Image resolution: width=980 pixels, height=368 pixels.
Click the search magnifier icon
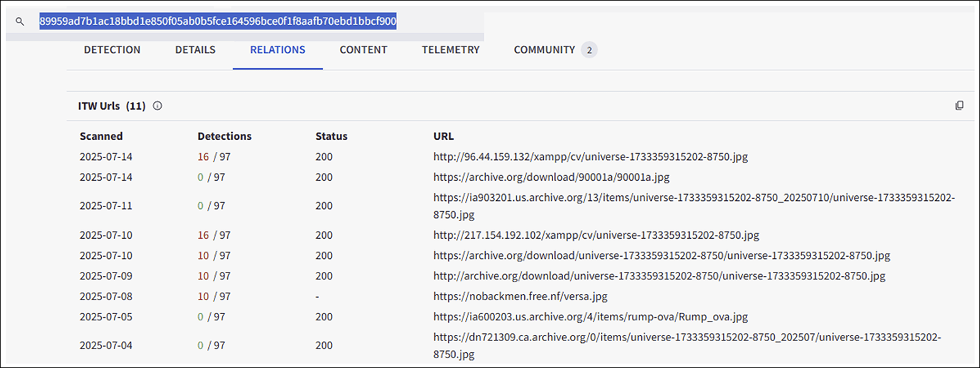pos(20,21)
